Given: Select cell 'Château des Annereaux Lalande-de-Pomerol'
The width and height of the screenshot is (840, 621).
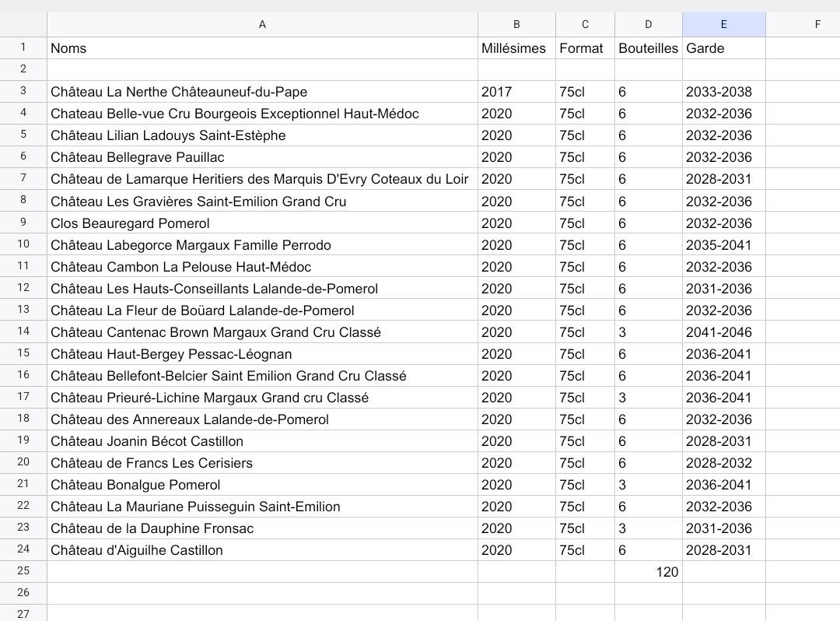Looking at the screenshot, I should click(262, 419).
